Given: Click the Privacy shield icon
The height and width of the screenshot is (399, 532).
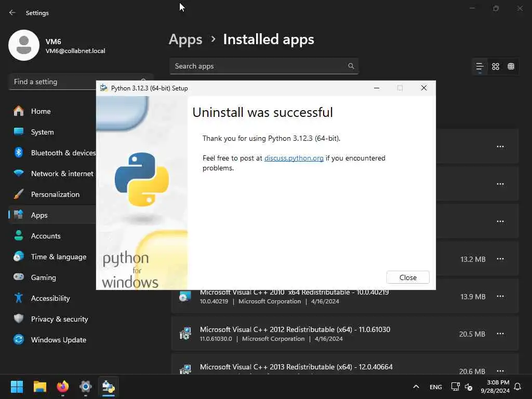Looking at the screenshot, I should coord(19,318).
